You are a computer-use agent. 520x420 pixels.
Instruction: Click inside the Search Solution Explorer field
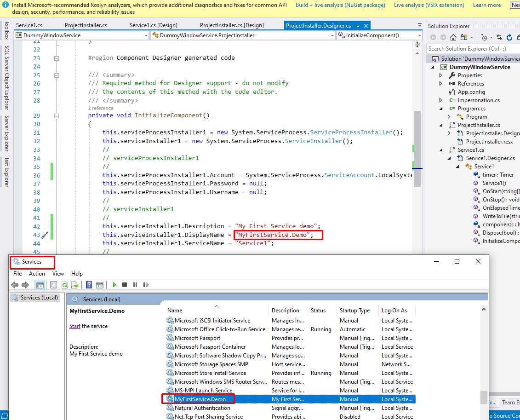pos(469,48)
